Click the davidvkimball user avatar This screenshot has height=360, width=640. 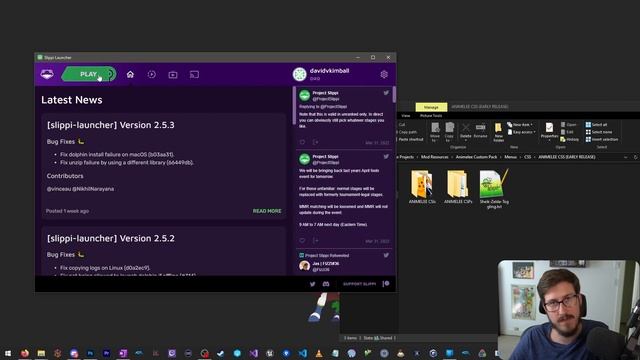pyautogui.click(x=300, y=74)
